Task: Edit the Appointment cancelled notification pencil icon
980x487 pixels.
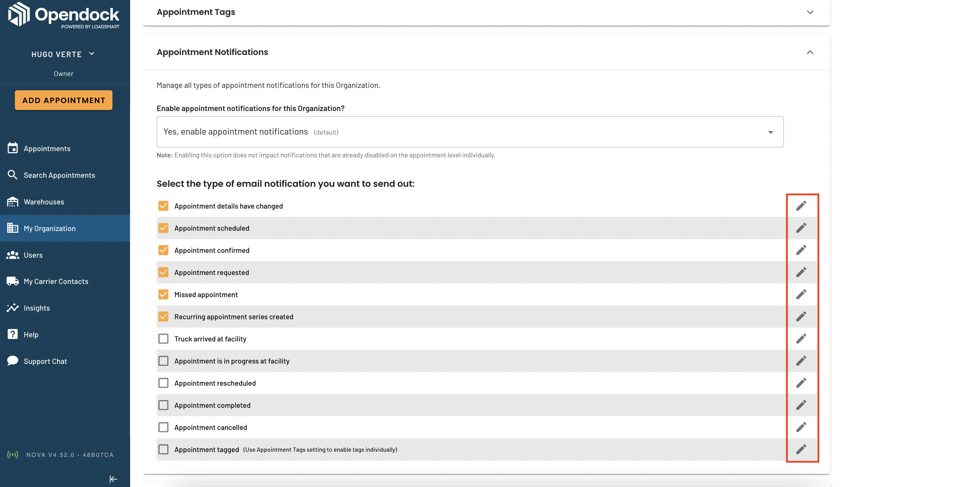Action: 801,427
